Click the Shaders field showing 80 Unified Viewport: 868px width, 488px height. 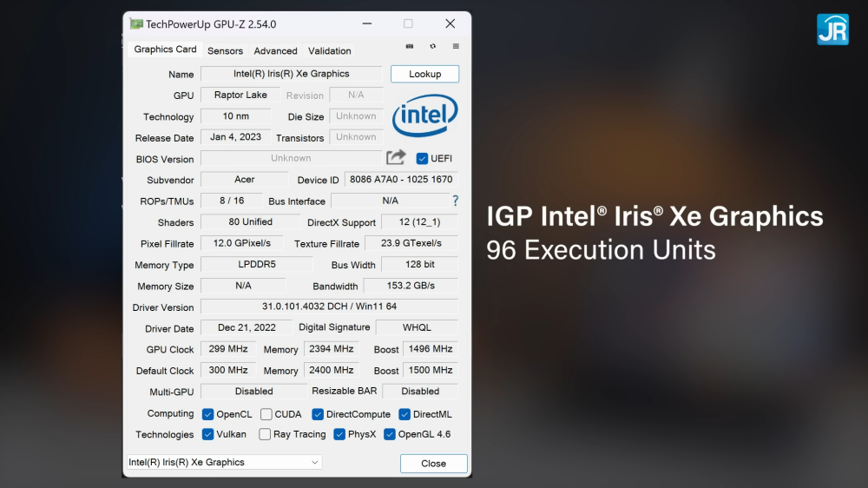coord(250,221)
